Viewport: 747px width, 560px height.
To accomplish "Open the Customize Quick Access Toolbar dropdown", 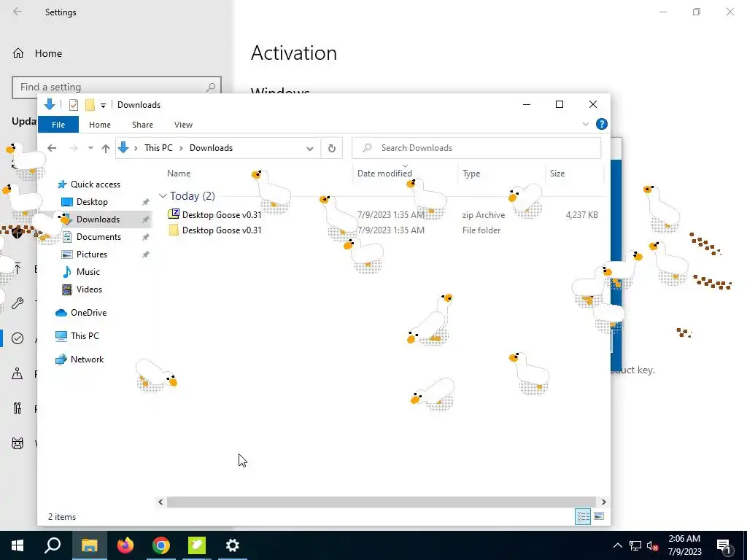I will click(103, 105).
